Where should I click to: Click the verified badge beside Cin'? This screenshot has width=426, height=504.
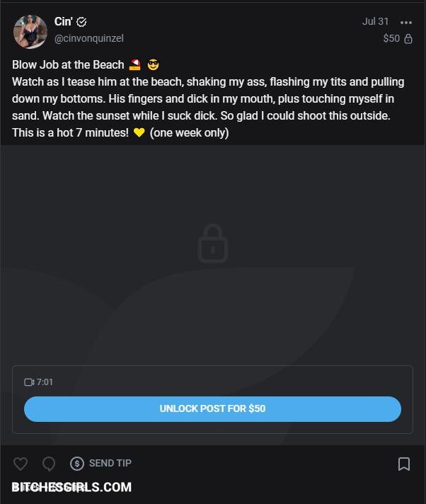pos(81,22)
